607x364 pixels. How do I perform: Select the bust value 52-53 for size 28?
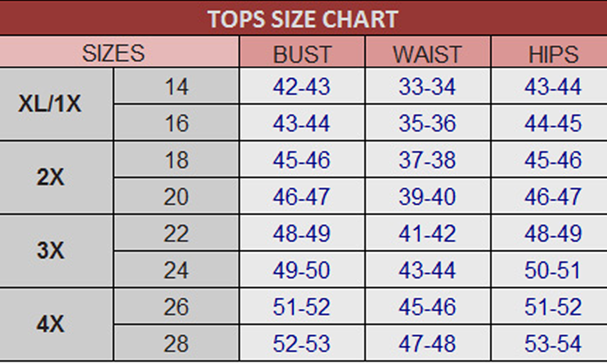pos(302,344)
